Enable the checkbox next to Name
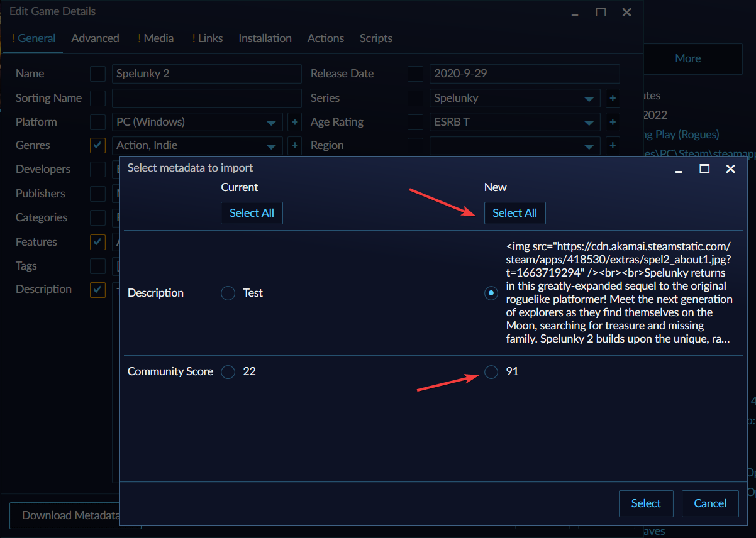Screen dimensions: 756x538 point(97,74)
